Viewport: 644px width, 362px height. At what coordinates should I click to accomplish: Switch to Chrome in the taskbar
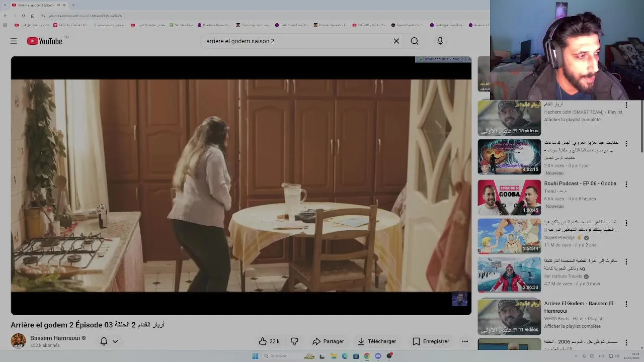coord(367,356)
